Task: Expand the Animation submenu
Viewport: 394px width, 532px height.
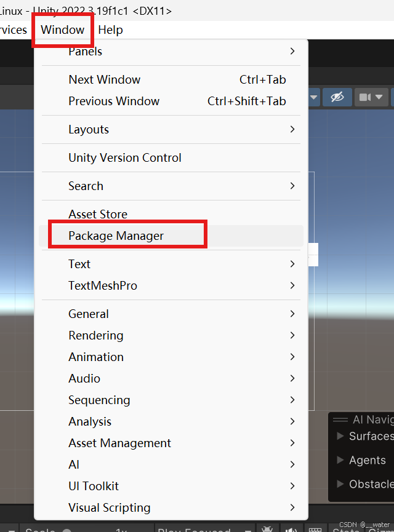Action: 171,357
